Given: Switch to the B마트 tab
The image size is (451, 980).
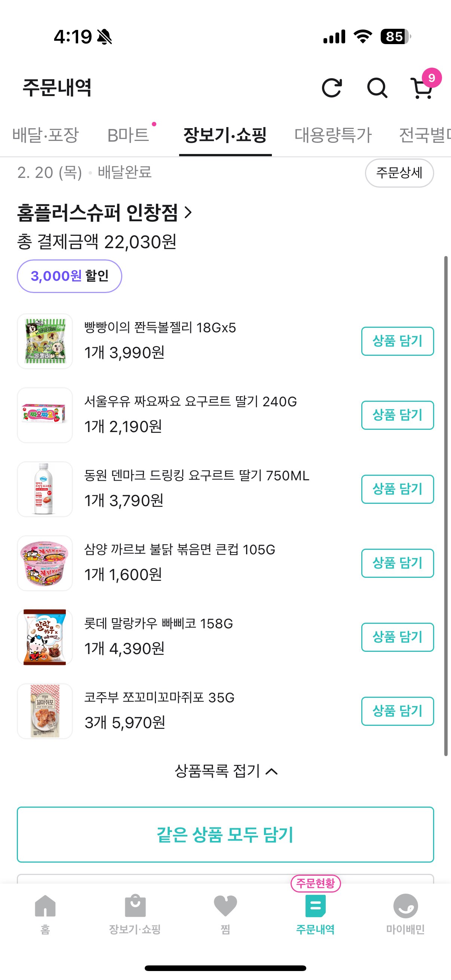Looking at the screenshot, I should point(128,135).
